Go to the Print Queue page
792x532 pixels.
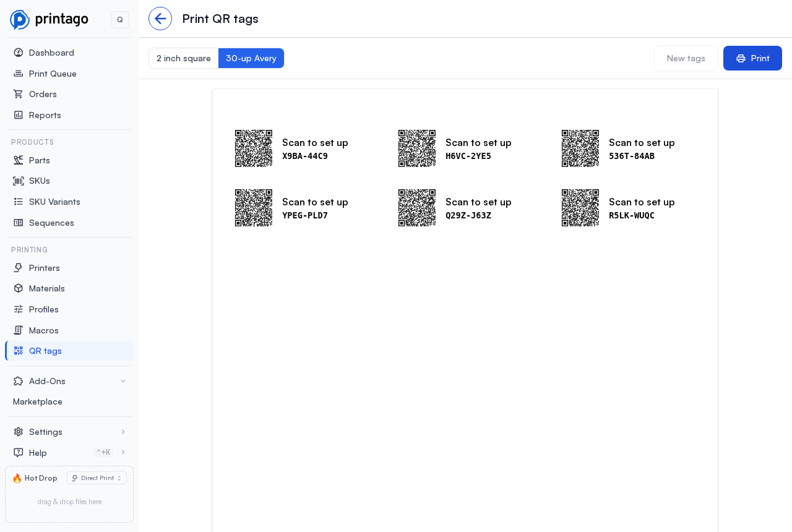point(69,74)
